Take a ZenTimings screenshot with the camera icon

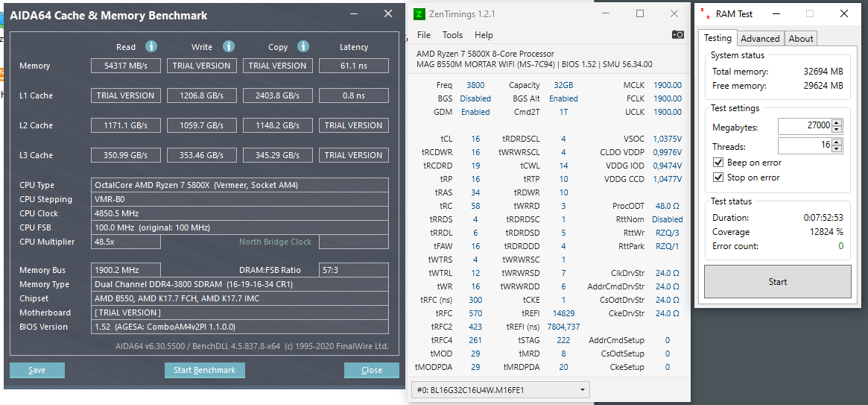677,34
